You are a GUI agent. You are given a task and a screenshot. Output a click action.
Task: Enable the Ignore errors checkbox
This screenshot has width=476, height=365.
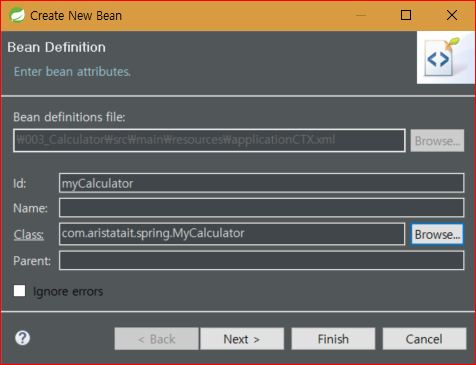(x=19, y=291)
